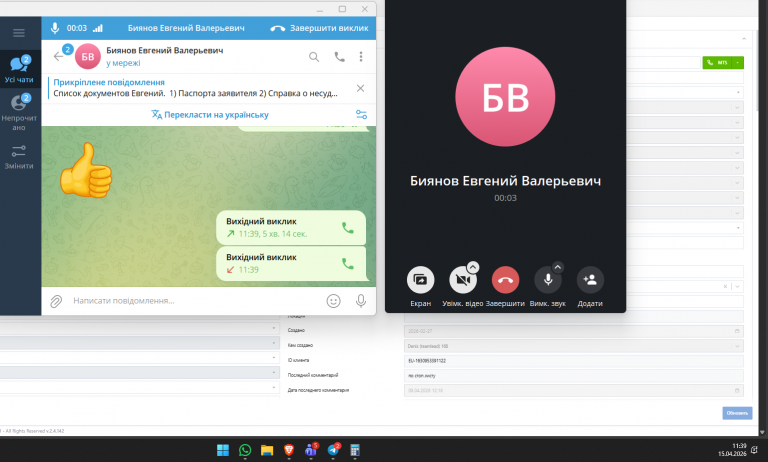Open Brave browser from taskbar
Screen dimensions: 768x462
[x=289, y=450]
